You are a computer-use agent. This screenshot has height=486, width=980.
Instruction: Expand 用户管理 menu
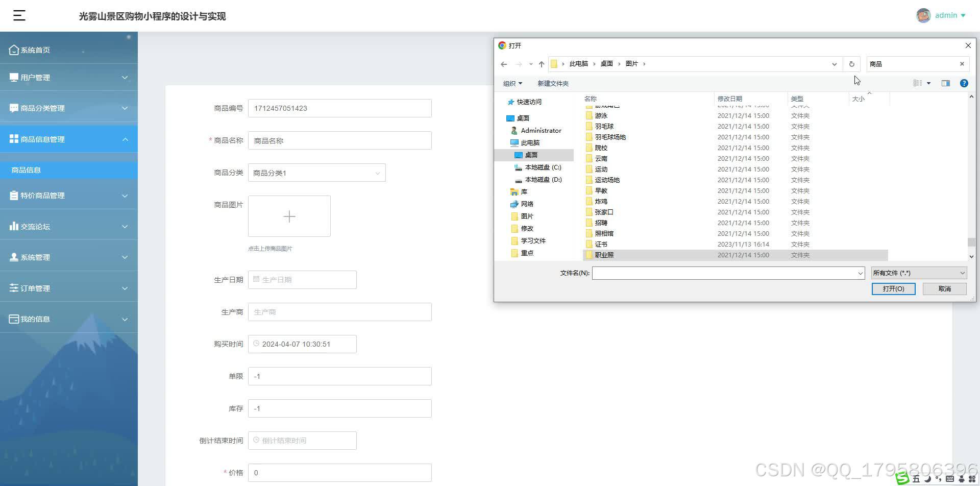[69, 77]
